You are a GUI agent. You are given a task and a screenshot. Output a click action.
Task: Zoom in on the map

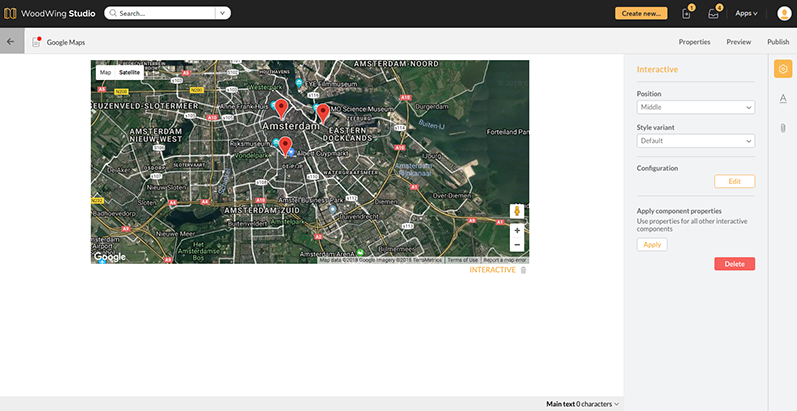[516, 230]
